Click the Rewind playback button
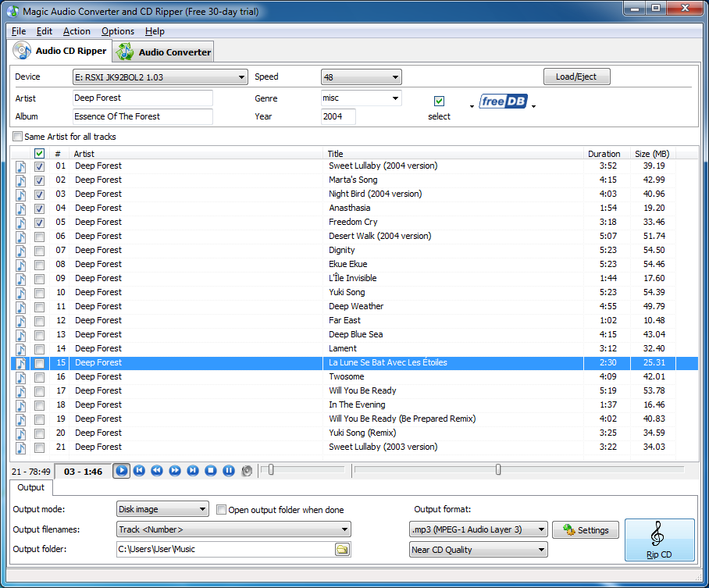This screenshot has height=588, width=709. tap(157, 471)
